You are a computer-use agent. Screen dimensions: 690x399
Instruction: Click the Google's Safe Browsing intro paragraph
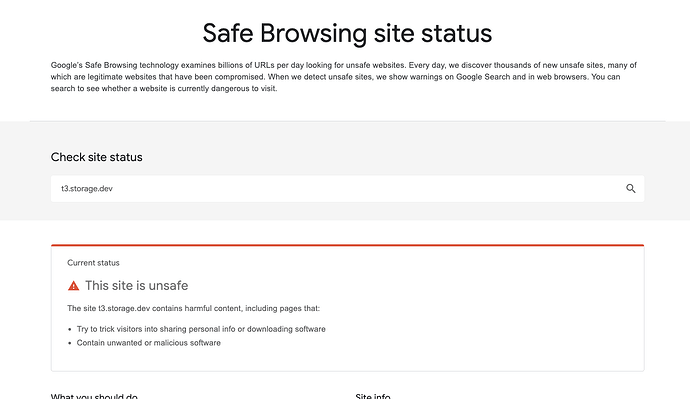344,77
